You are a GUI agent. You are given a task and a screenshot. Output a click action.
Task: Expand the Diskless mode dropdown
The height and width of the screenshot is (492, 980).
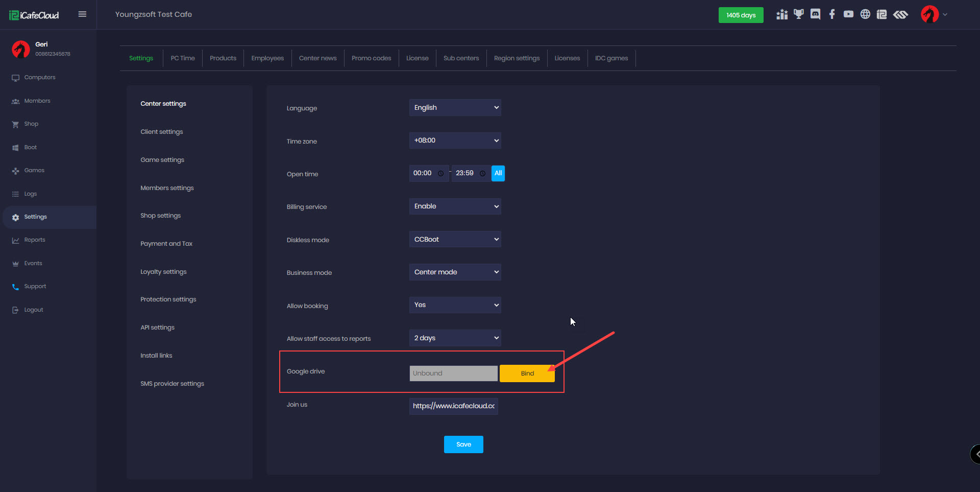point(455,240)
